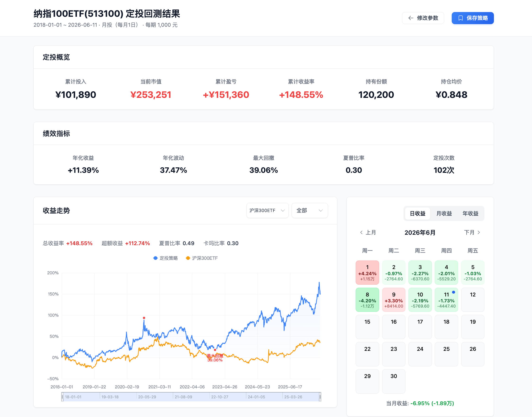This screenshot has height=417, width=532.
Task: Open the 沪深300ETF benchmark dropdown
Action: (x=267, y=210)
